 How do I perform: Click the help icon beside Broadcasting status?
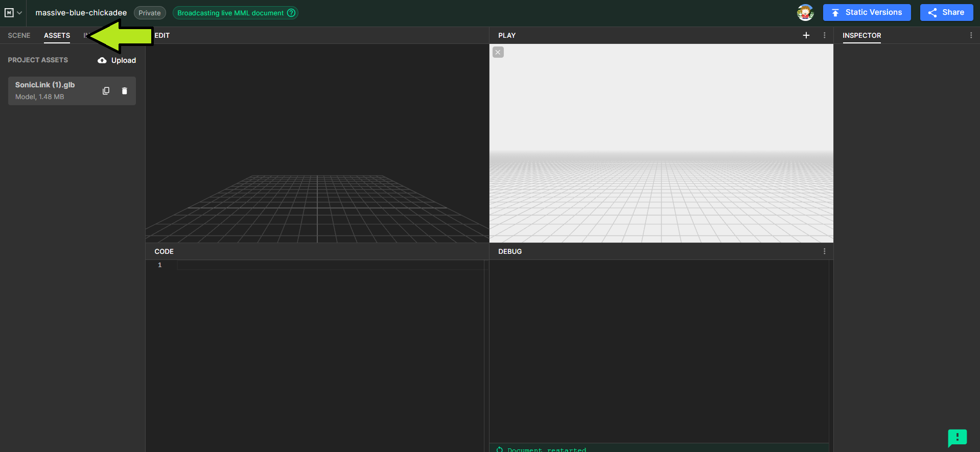(x=291, y=13)
